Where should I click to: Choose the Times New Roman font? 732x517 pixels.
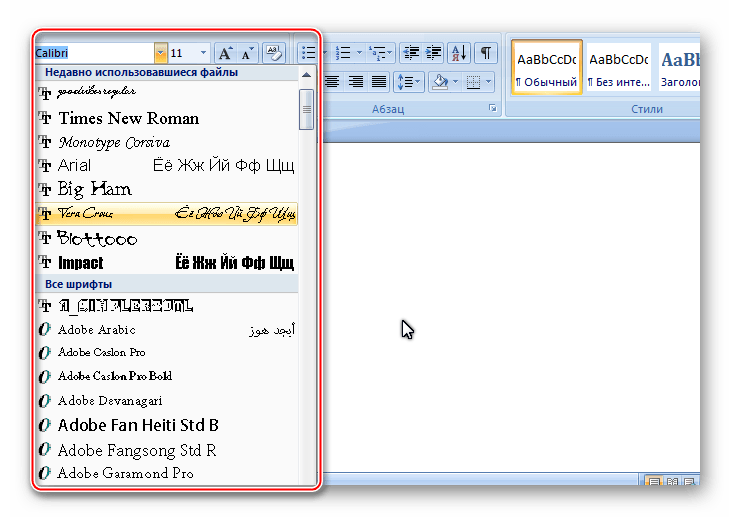pyautogui.click(x=167, y=118)
